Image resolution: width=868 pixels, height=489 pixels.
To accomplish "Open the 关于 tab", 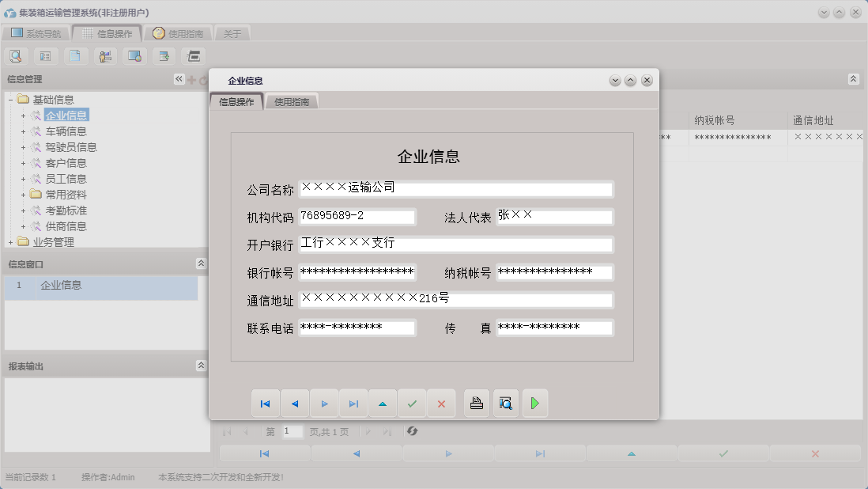I will pos(232,32).
